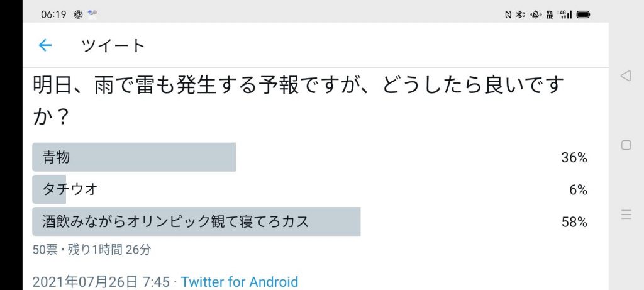Tap the Bluetooth status bar icon
Screen dimensions: 644x290
[x=520, y=14]
